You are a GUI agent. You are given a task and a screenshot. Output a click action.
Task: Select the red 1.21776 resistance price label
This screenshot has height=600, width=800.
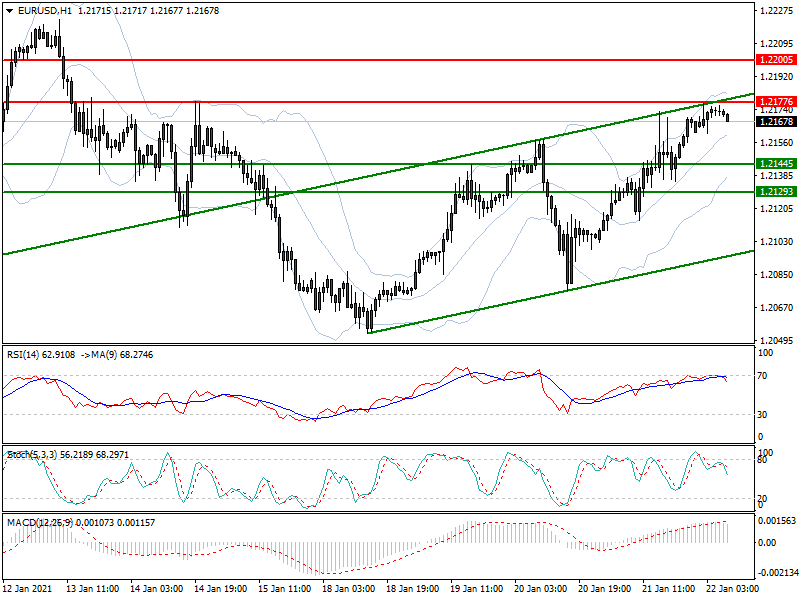[777, 102]
